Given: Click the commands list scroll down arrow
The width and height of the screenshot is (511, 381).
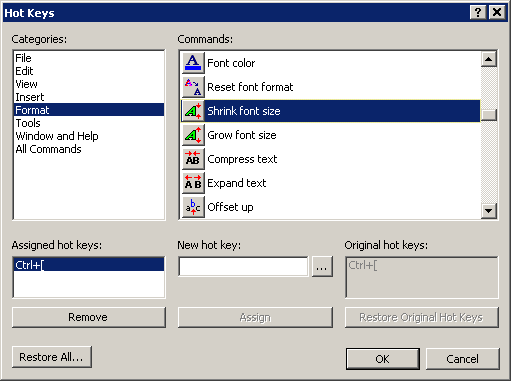Looking at the screenshot, I should click(x=489, y=211).
